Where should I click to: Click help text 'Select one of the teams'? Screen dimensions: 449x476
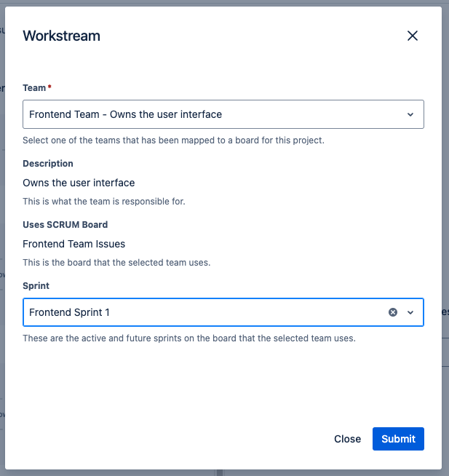point(173,140)
